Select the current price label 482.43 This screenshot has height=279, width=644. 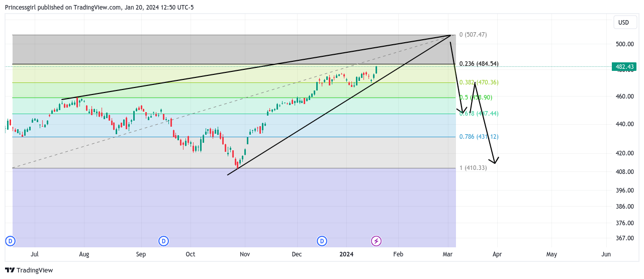click(624, 67)
